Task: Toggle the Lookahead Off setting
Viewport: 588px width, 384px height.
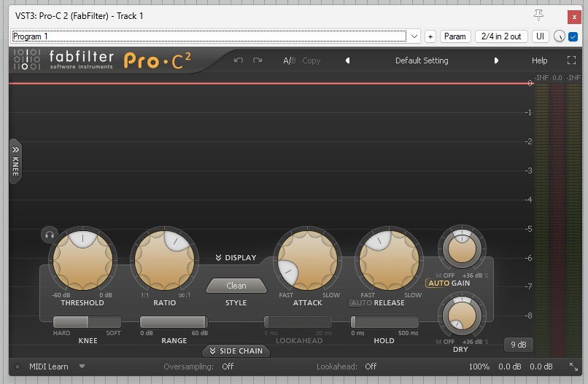Action: coord(371,367)
